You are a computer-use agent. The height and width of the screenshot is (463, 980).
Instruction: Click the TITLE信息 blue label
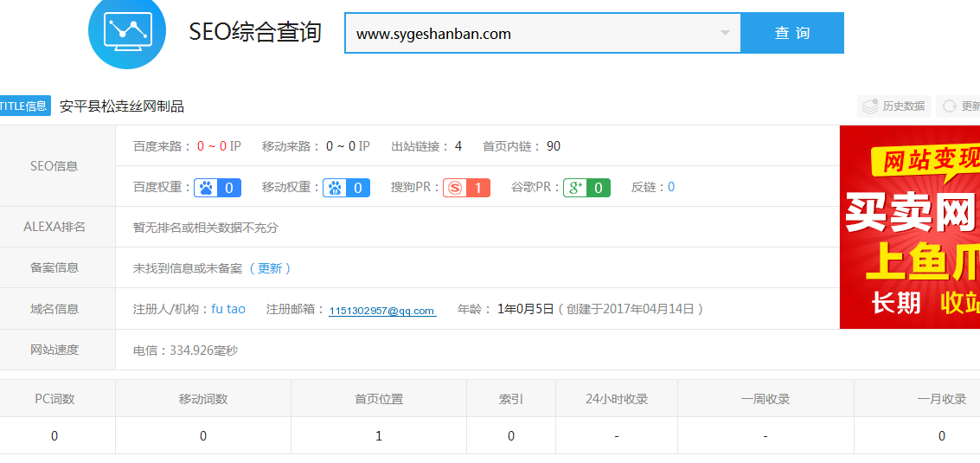click(24, 106)
